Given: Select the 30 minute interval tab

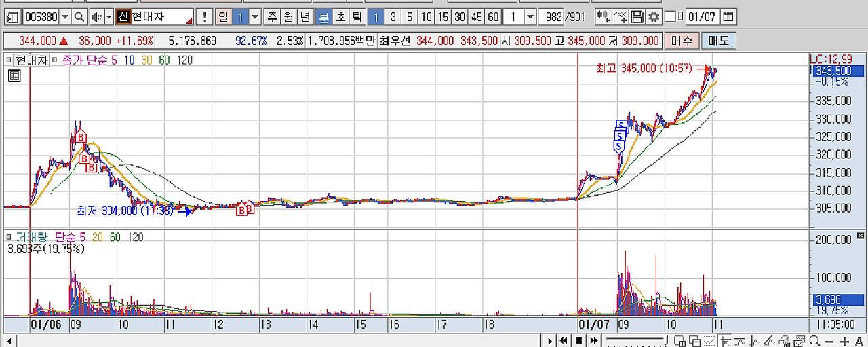Looking at the screenshot, I should point(459,17).
